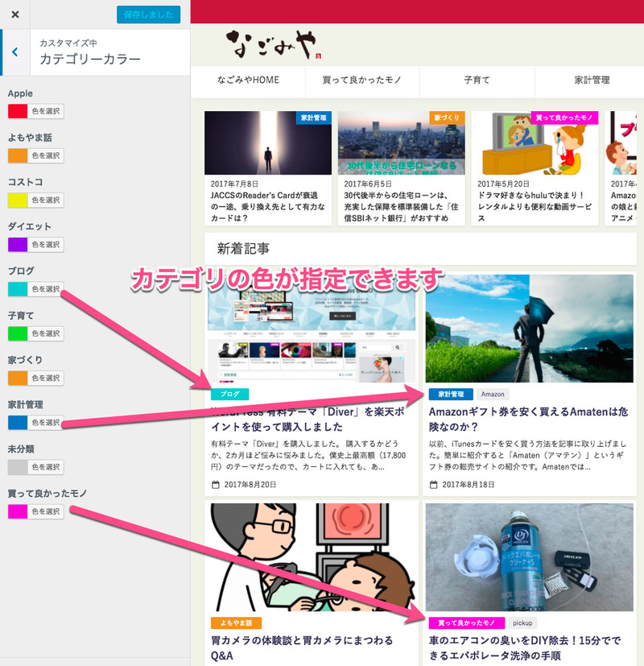Navigate to 買って良かったモノ menu tab

[361, 81]
